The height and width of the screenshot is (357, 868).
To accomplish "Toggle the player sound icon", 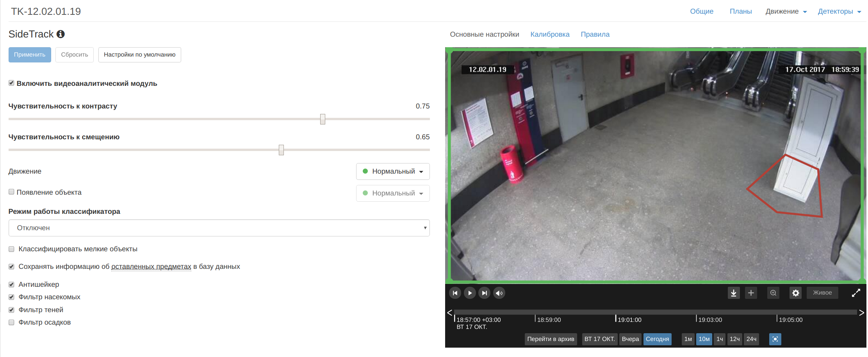I will coord(499,293).
